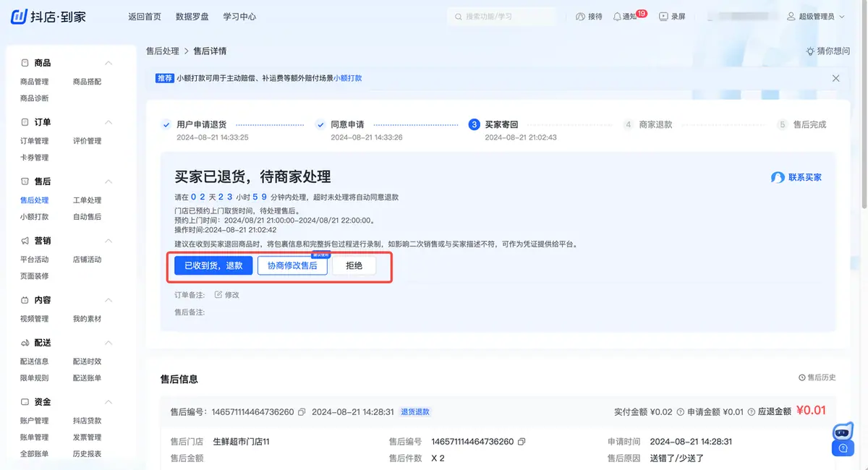Open 评价管理 in the sidebar
The height and width of the screenshot is (470, 868).
88,141
